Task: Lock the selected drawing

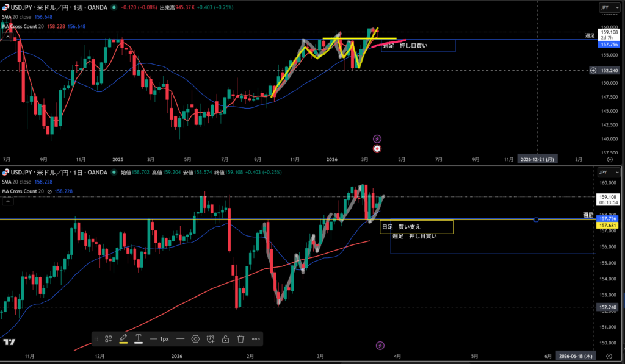Action: [225, 338]
